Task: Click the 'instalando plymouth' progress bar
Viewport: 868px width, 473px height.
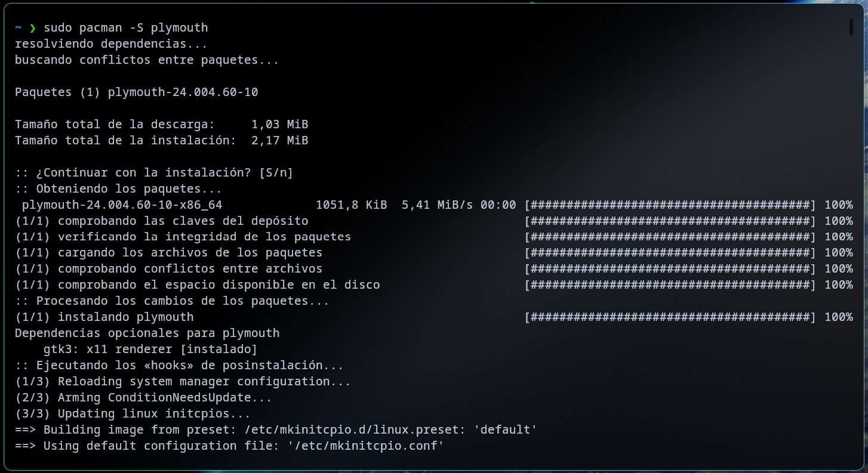Action: click(x=670, y=317)
